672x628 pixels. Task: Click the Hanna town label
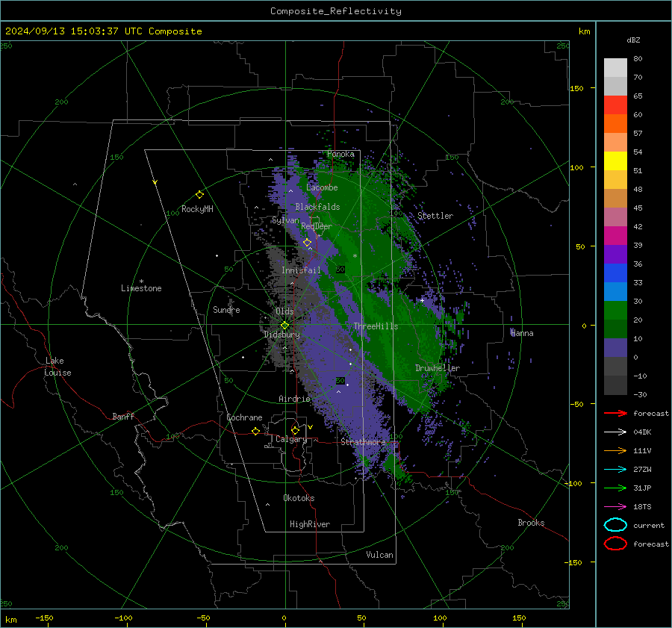522,332
